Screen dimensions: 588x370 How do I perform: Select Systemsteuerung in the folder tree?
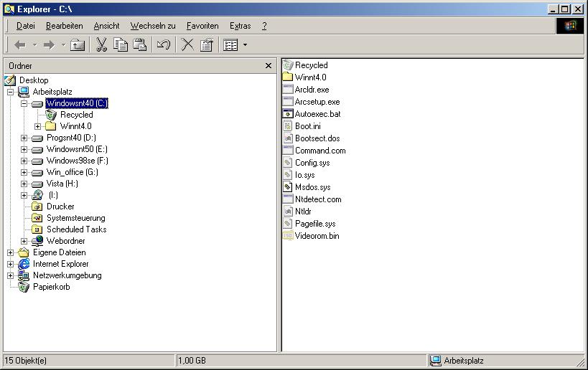tap(75, 218)
